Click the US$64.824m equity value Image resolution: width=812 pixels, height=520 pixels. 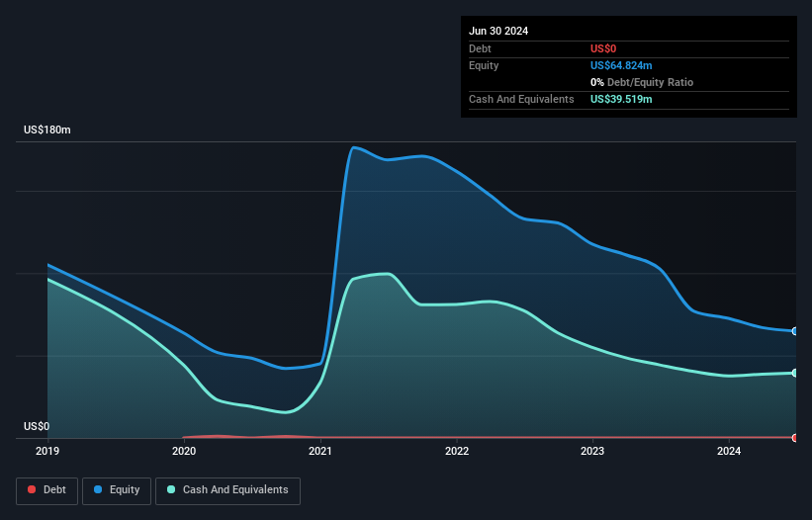coord(621,65)
